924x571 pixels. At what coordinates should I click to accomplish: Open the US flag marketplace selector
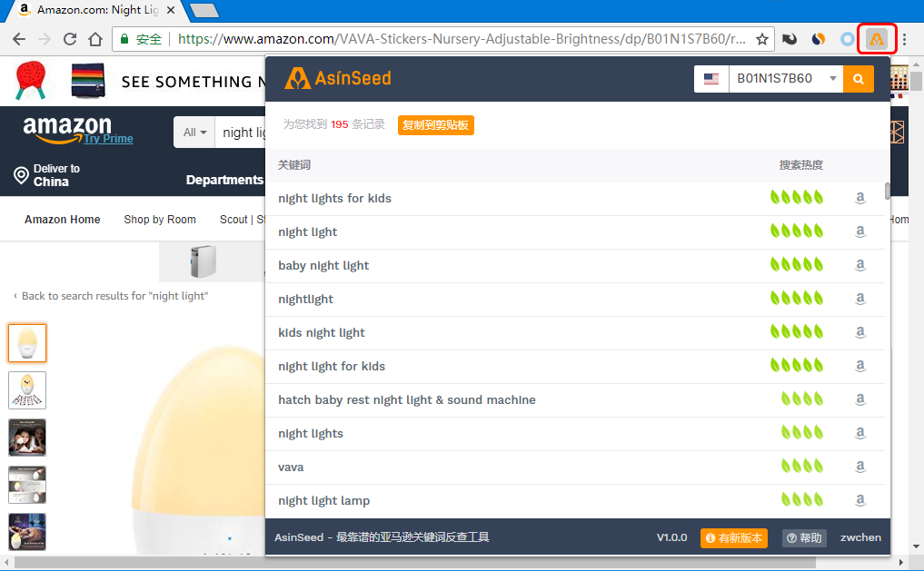(x=711, y=79)
